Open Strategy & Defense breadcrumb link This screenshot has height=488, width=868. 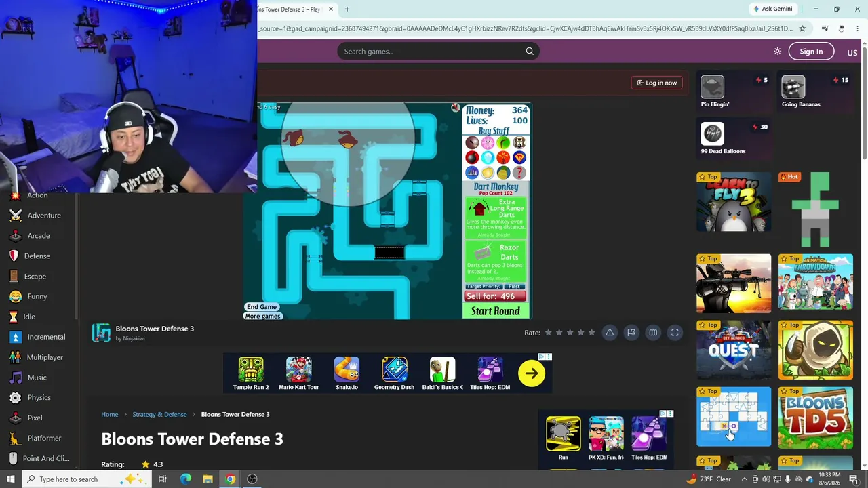pos(159,414)
